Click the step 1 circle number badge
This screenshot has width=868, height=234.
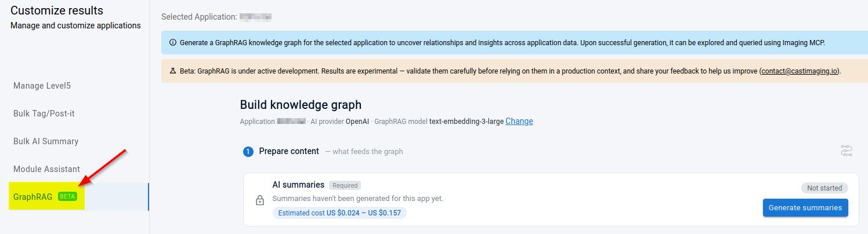(x=248, y=152)
